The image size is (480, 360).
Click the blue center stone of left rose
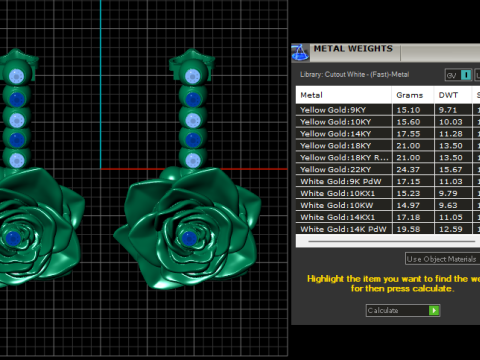pyautogui.click(x=13, y=239)
